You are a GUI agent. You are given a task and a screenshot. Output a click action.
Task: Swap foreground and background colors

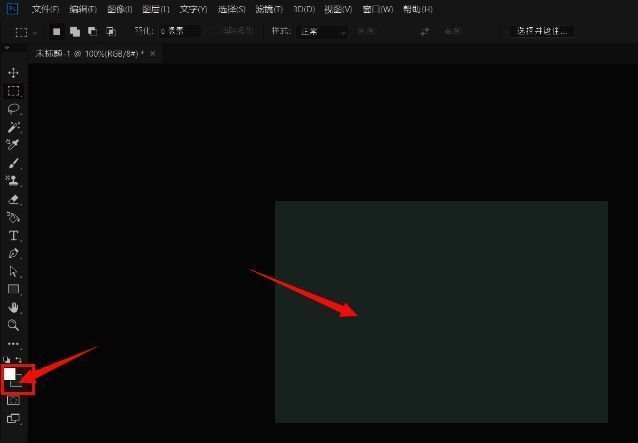(19, 360)
